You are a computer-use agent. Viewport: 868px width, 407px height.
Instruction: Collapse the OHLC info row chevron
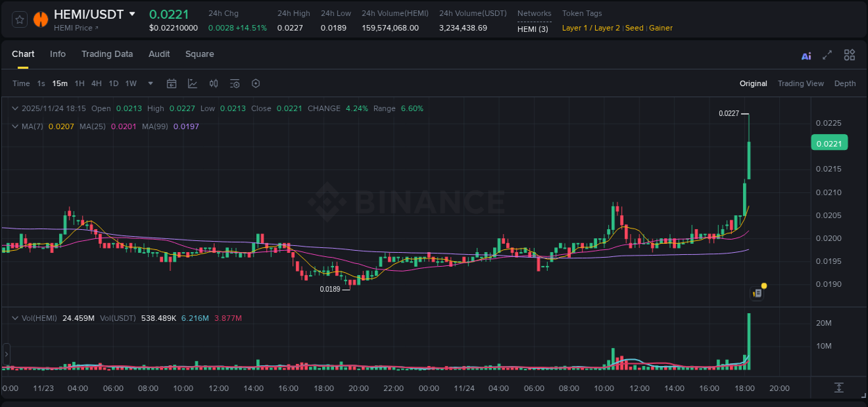[14, 108]
